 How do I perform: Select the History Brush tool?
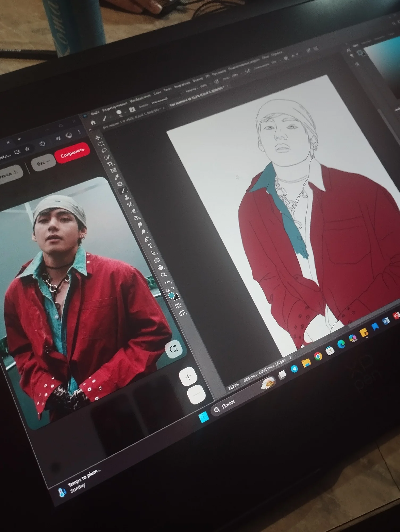pos(130,204)
